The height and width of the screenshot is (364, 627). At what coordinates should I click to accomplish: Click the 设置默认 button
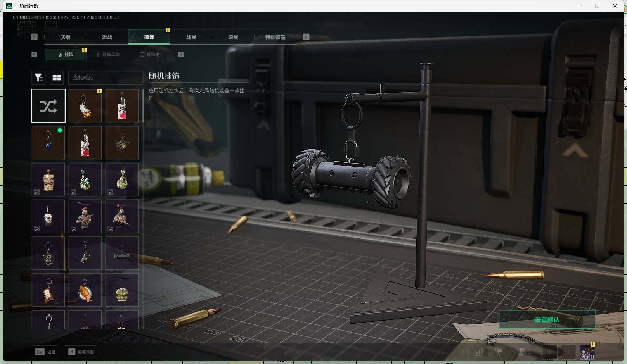[x=547, y=319]
